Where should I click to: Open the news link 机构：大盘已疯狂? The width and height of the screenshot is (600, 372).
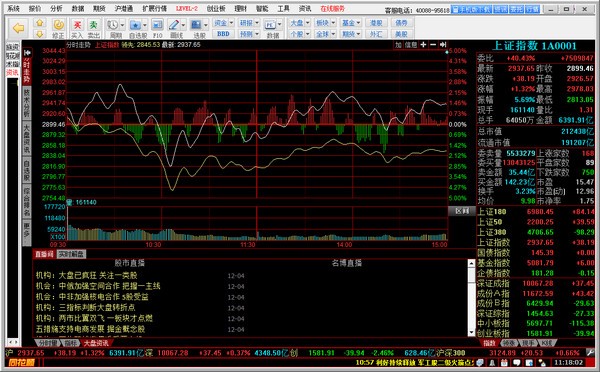86,275
